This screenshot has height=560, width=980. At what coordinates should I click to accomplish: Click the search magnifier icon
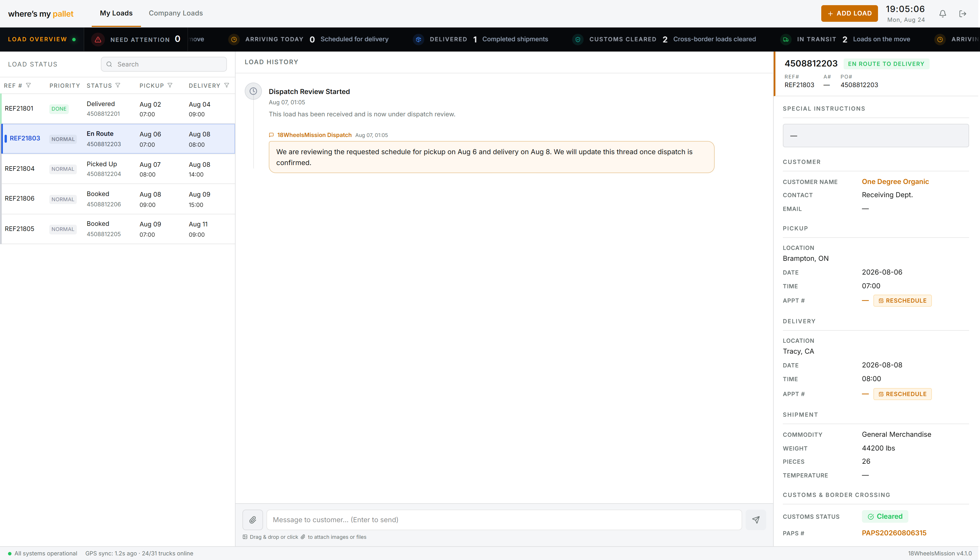click(109, 64)
